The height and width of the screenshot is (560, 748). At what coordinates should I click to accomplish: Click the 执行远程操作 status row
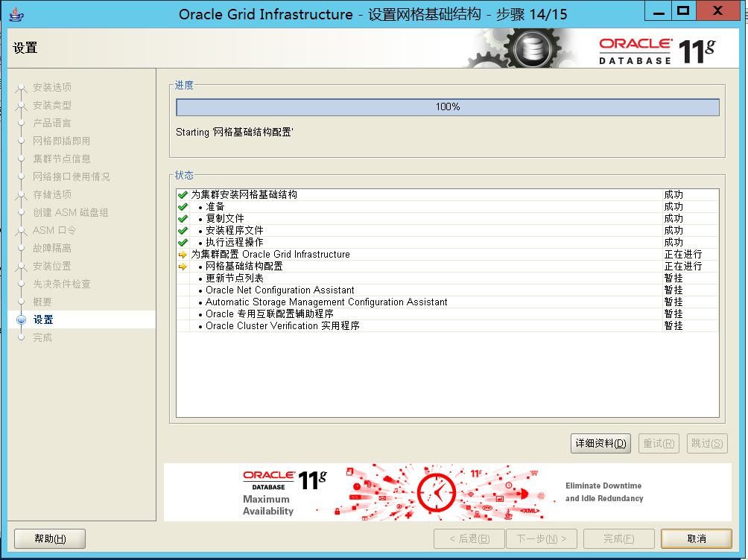[x=448, y=243]
